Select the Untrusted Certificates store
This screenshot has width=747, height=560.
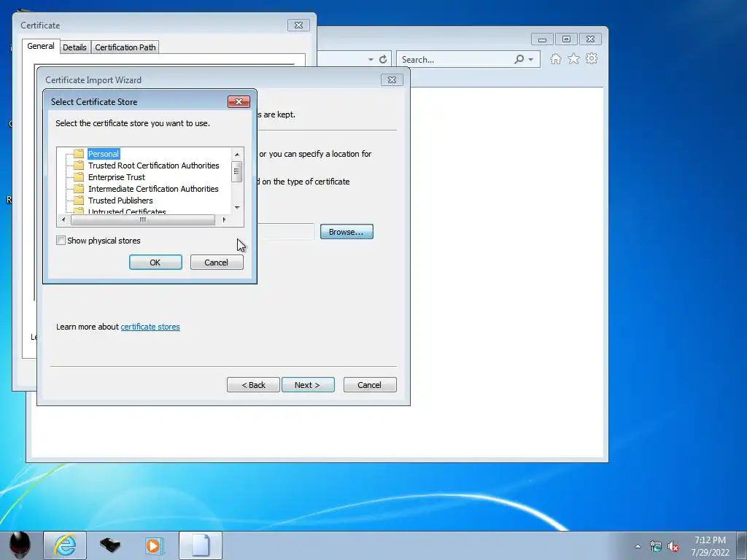[127, 211]
